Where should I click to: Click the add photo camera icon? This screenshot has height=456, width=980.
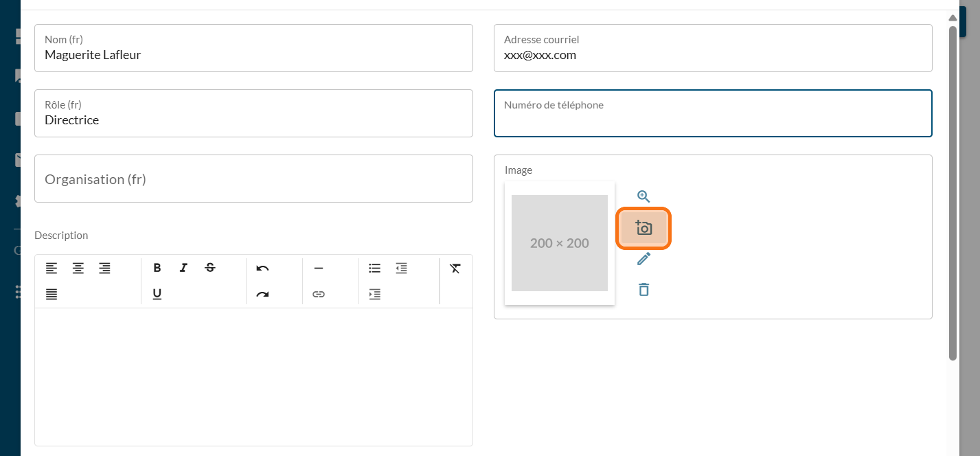coord(643,229)
